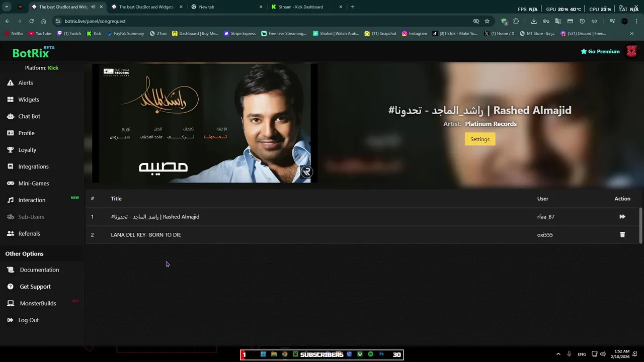Open the volume control in tray

point(603,354)
